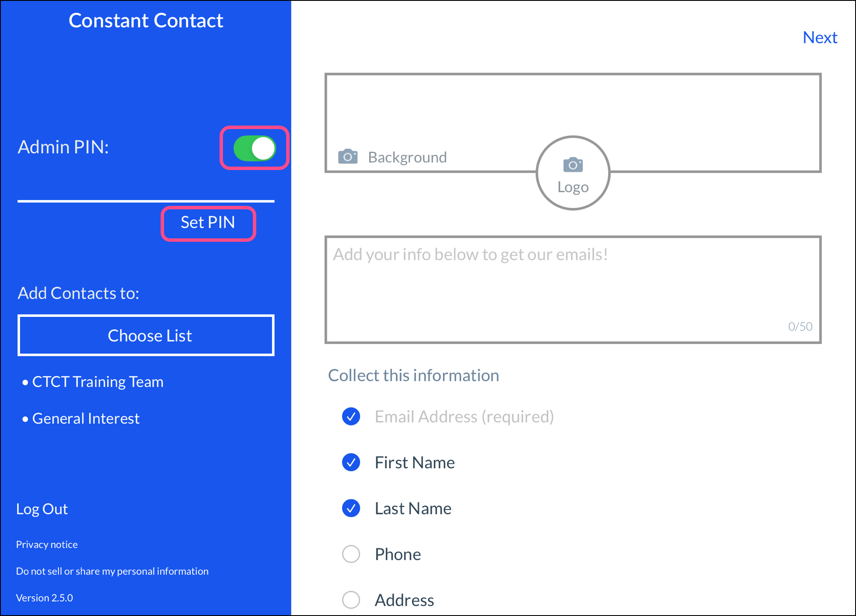Click Log Out in the sidebar
The height and width of the screenshot is (616, 856).
pos(42,509)
